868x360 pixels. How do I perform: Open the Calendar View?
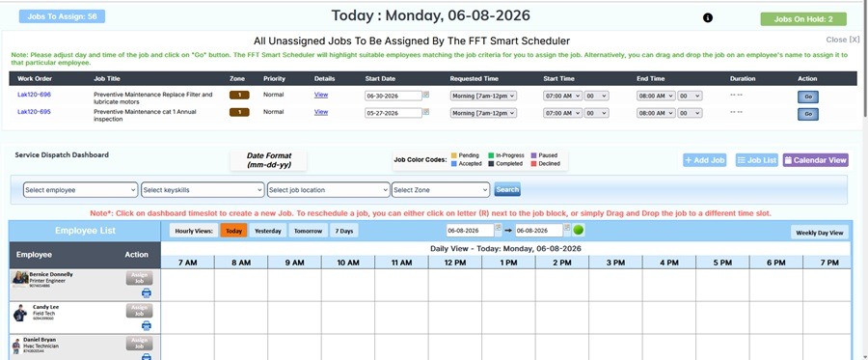[x=815, y=160]
